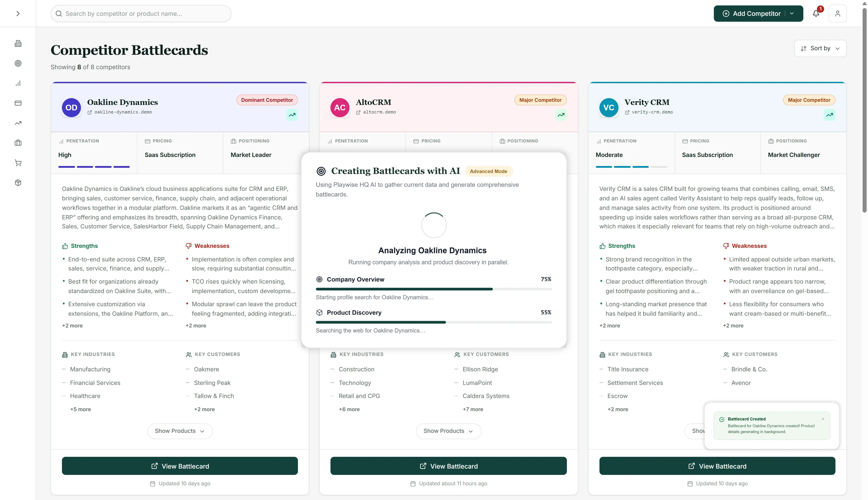Click the Major Competitor badge on AltoCRM
Screen dimensions: 868x500
540,100
